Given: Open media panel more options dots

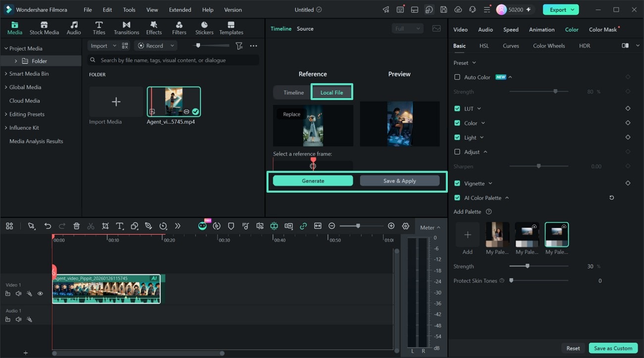Looking at the screenshot, I should coord(254,46).
